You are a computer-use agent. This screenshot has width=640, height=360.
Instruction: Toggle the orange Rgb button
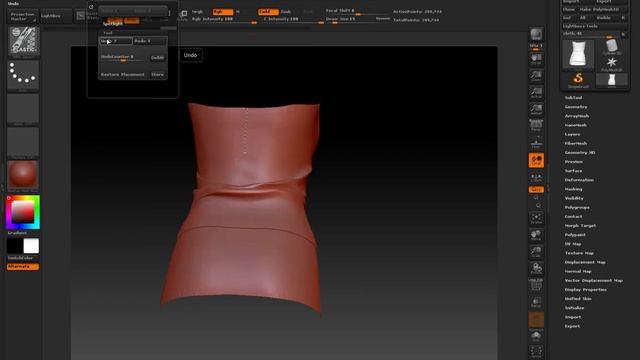(223, 12)
